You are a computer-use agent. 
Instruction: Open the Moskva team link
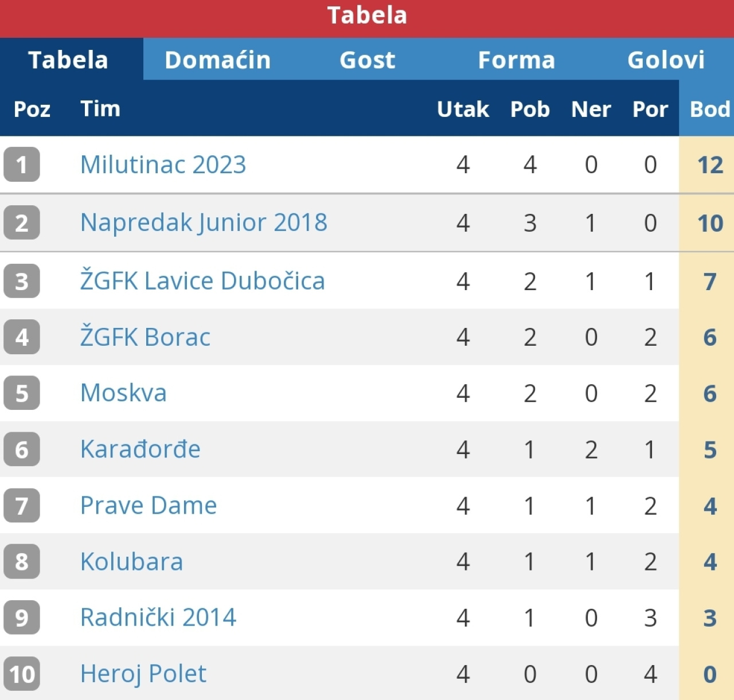[x=123, y=393]
